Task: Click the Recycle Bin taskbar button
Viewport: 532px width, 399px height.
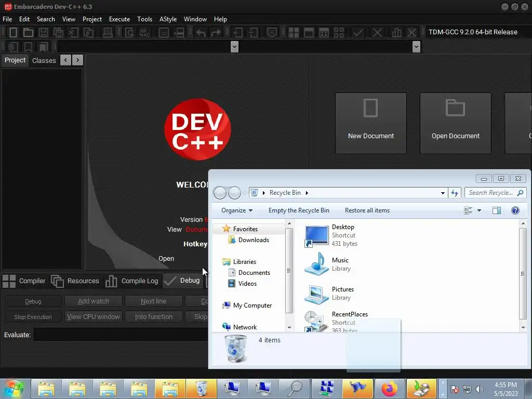Action: point(202,389)
